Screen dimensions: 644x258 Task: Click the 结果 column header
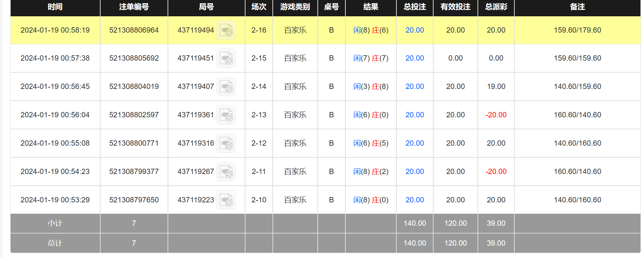pyautogui.click(x=371, y=7)
